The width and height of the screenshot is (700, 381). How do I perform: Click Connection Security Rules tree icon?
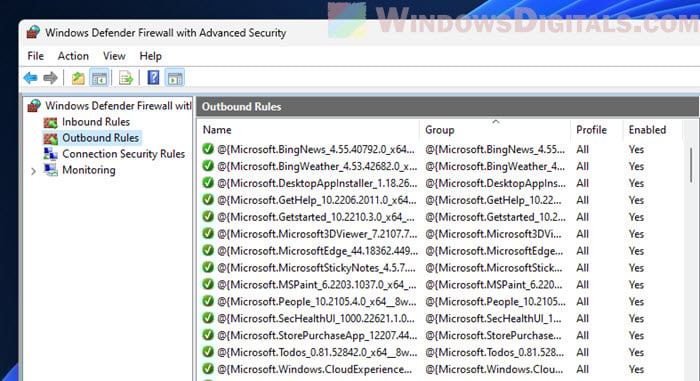pos(50,154)
